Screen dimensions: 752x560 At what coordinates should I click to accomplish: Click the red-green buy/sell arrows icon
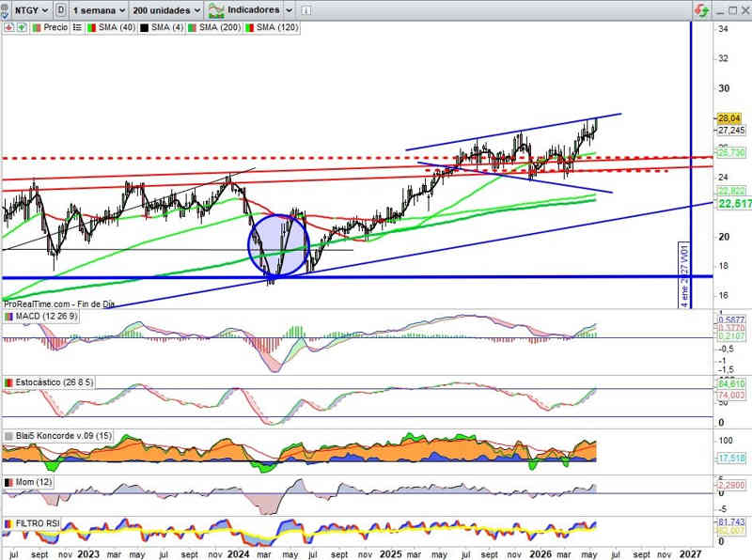[x=701, y=10]
